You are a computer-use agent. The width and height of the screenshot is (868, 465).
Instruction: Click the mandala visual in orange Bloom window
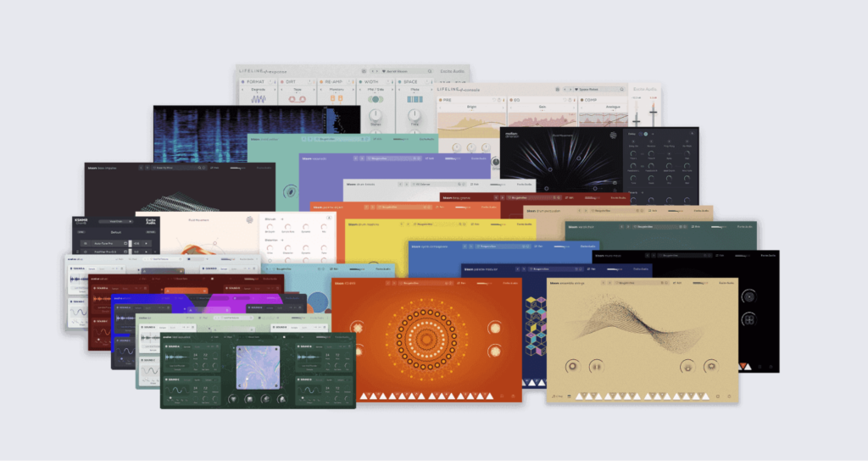426,339
